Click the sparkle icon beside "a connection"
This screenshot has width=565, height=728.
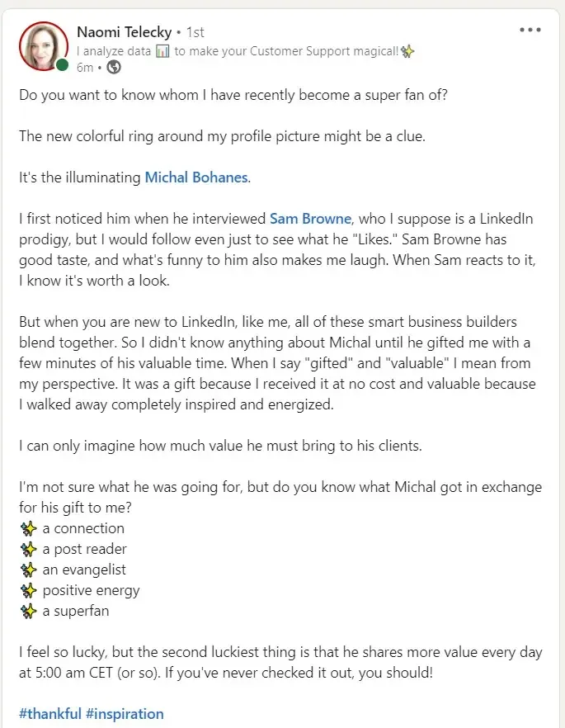pyautogui.click(x=28, y=528)
